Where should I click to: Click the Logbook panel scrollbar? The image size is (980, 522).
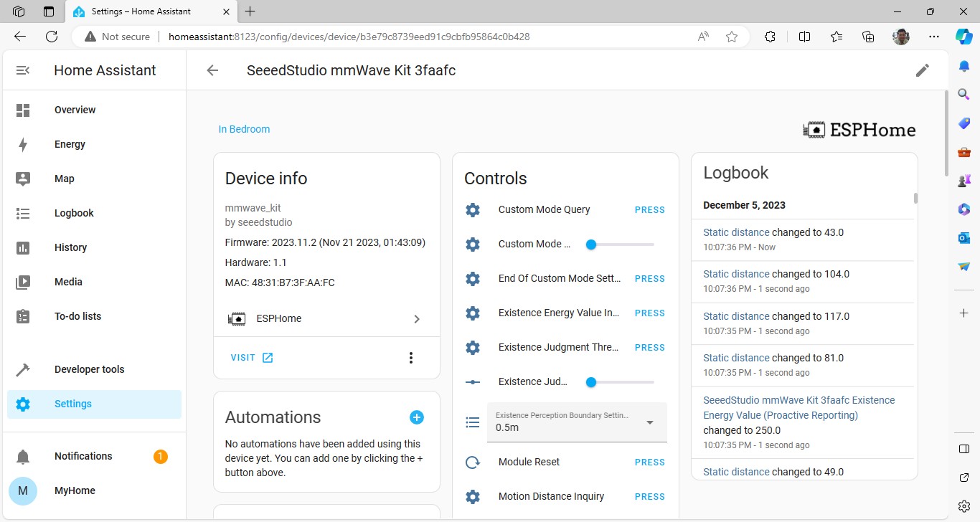(915, 198)
